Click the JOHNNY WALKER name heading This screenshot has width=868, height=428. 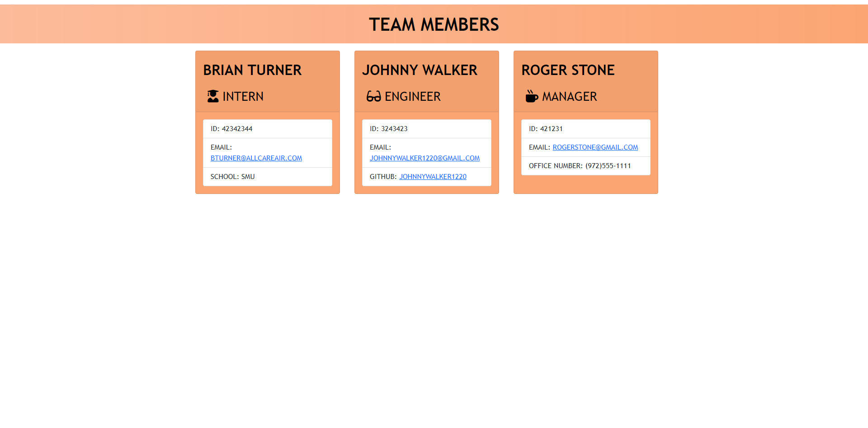(420, 70)
